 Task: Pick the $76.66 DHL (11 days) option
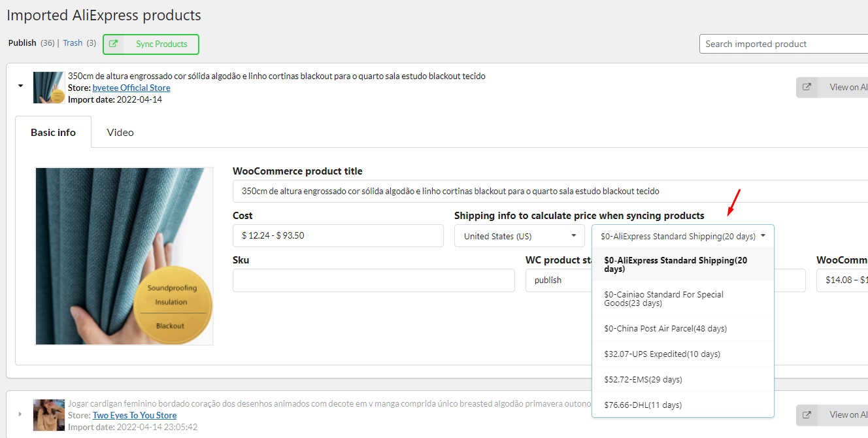(x=683, y=405)
